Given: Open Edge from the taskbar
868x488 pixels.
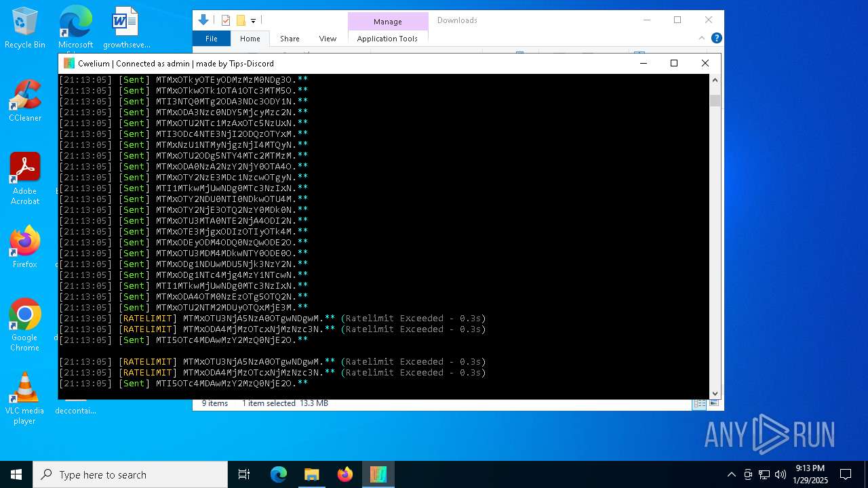Looking at the screenshot, I should [x=279, y=474].
